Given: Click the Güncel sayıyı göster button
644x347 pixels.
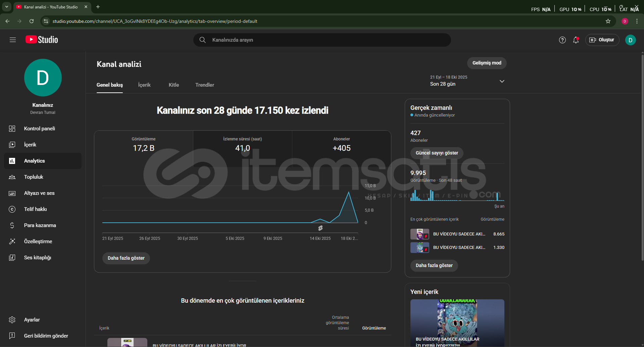Looking at the screenshot, I should coord(437,153).
